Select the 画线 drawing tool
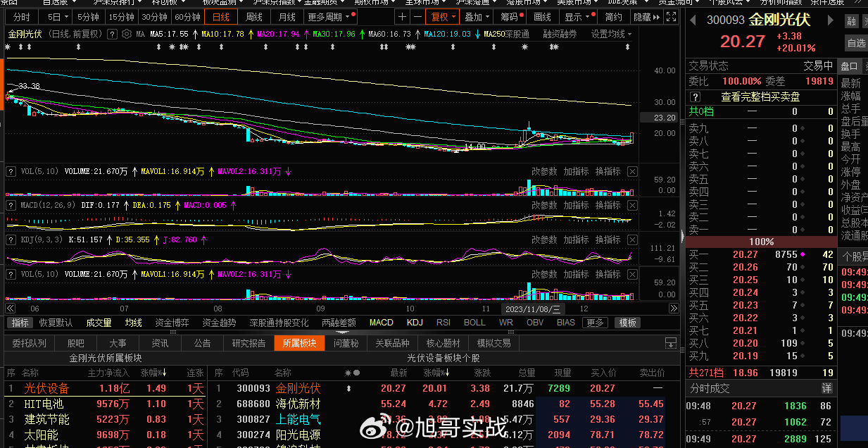The height and width of the screenshot is (448, 868). [x=541, y=16]
